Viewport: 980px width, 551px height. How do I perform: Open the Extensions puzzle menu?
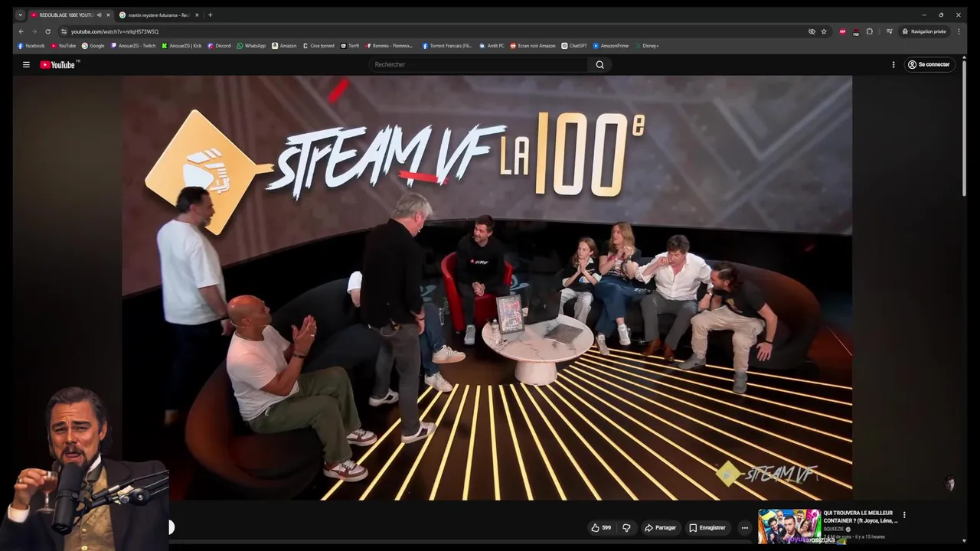(870, 31)
